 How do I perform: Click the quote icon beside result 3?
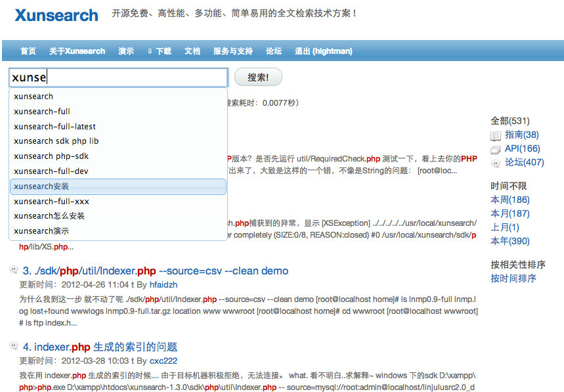pyautogui.click(x=14, y=269)
